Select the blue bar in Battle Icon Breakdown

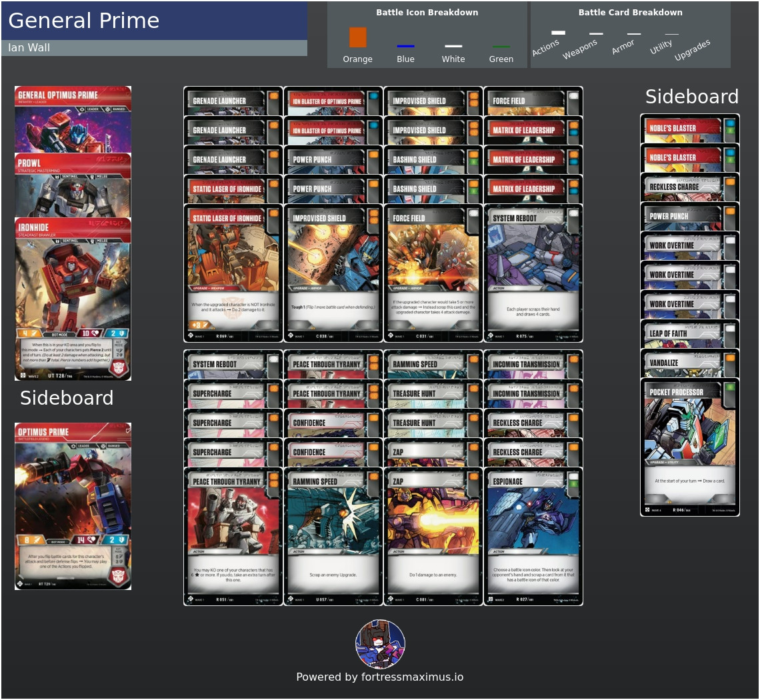pos(406,46)
